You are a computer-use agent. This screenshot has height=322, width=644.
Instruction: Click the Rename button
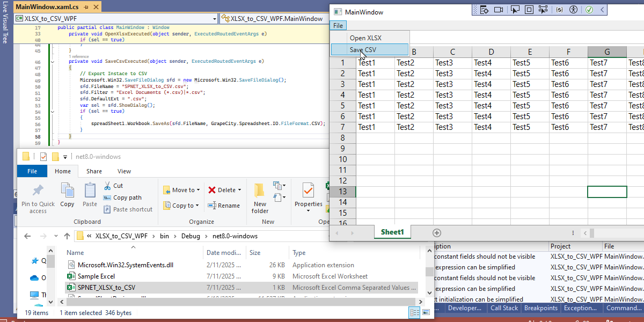tap(224, 206)
